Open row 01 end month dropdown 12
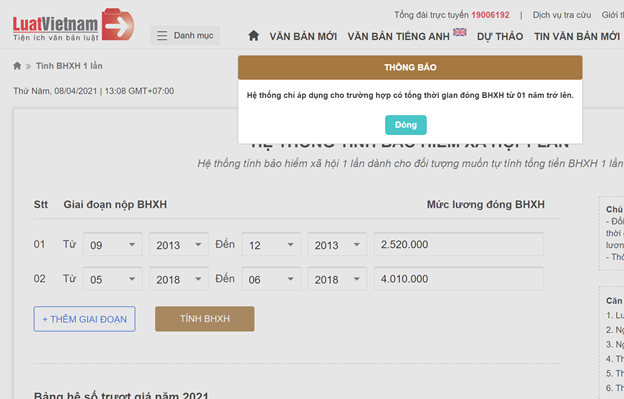The height and width of the screenshot is (399, 624). [271, 244]
